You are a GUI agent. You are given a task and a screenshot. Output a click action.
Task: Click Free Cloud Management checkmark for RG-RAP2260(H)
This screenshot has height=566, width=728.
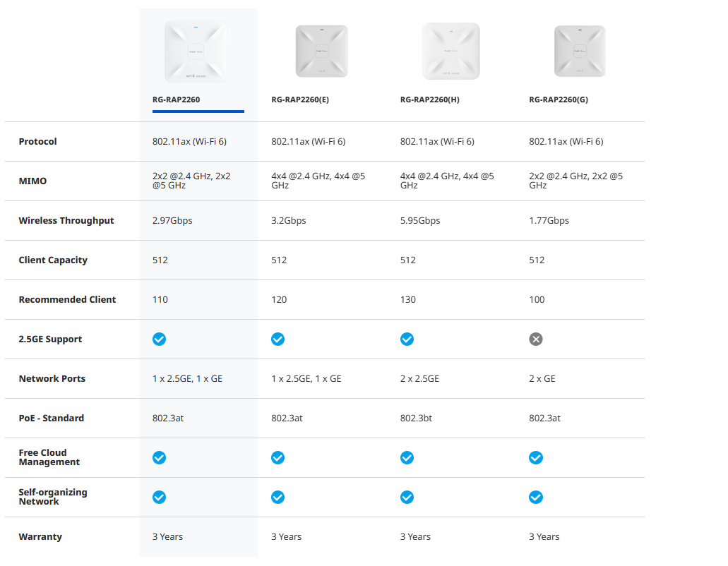(407, 458)
